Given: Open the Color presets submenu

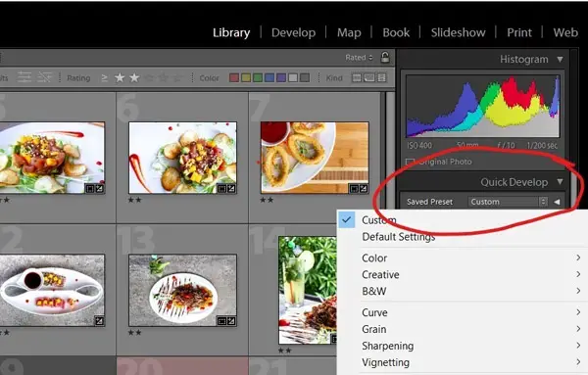Looking at the screenshot, I should [463, 258].
